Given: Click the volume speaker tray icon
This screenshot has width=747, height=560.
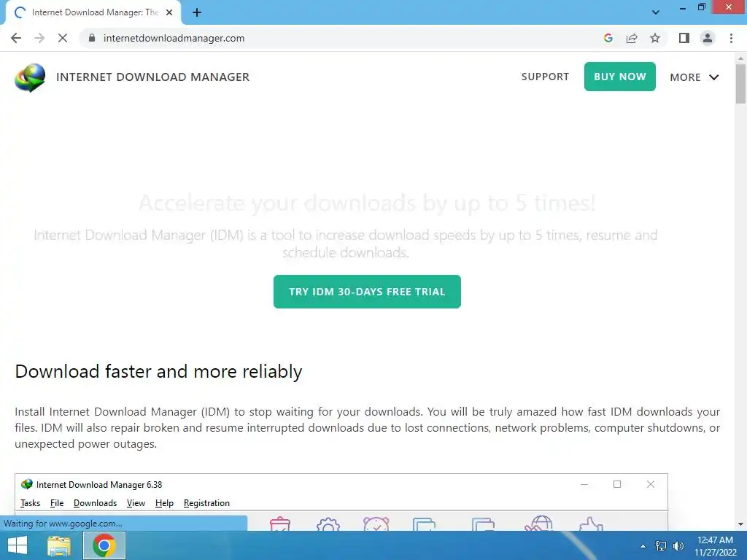Looking at the screenshot, I should [678, 546].
